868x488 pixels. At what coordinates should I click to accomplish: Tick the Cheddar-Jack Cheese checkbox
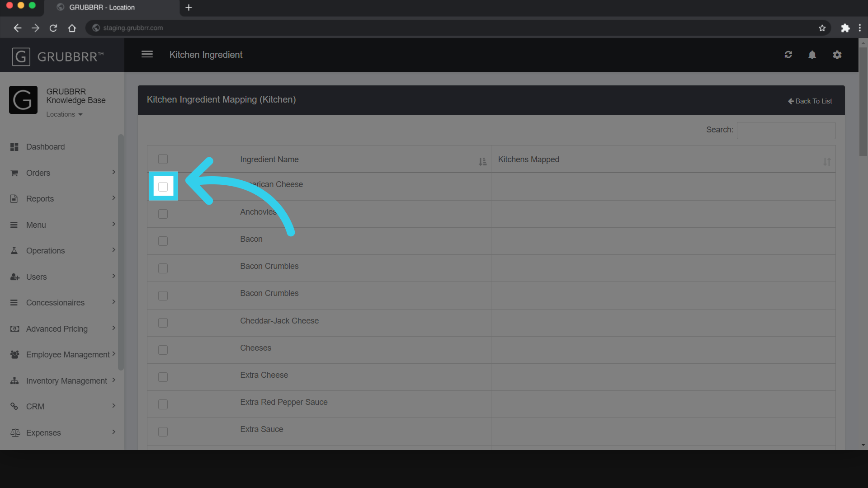(x=163, y=323)
